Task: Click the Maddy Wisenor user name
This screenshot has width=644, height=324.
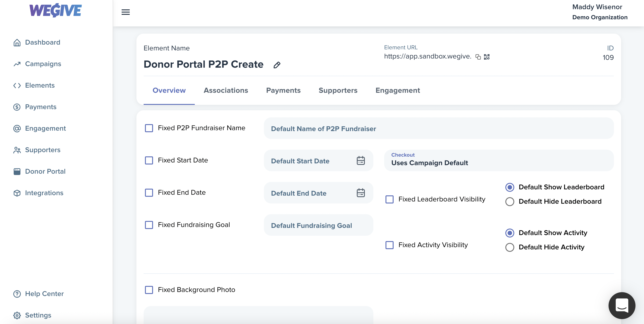Action: [x=597, y=7]
